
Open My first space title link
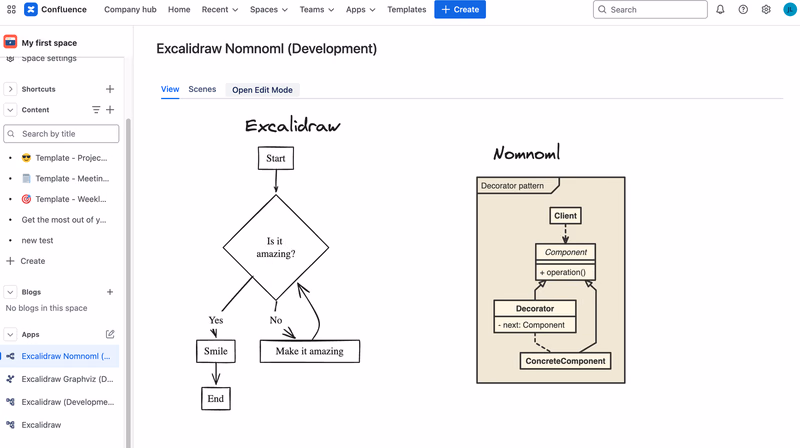(49, 43)
